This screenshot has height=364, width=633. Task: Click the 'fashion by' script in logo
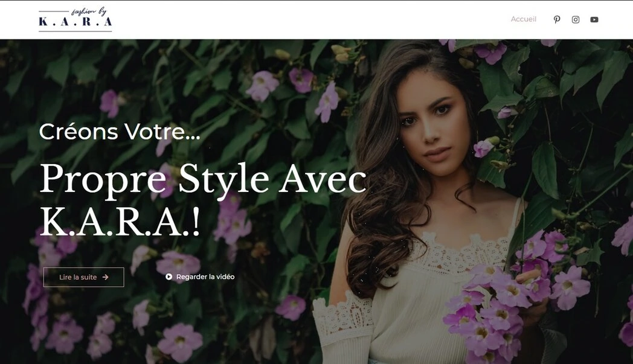pyautogui.click(x=89, y=11)
